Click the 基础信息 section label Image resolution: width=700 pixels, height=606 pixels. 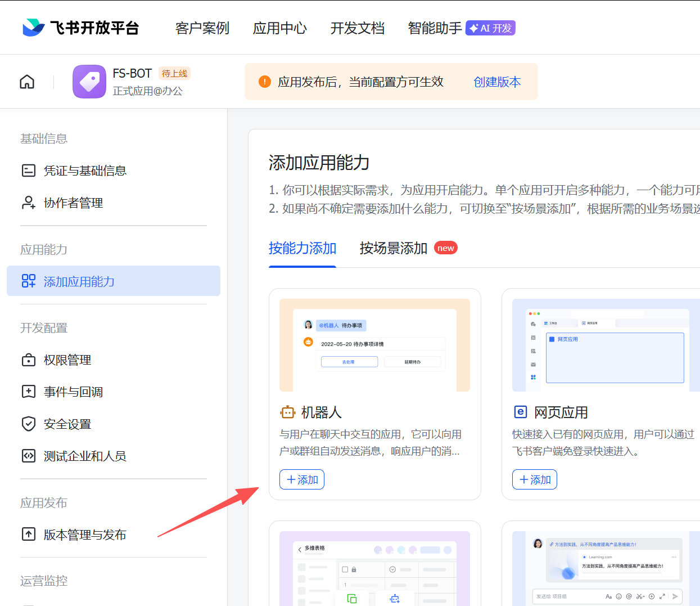(44, 138)
